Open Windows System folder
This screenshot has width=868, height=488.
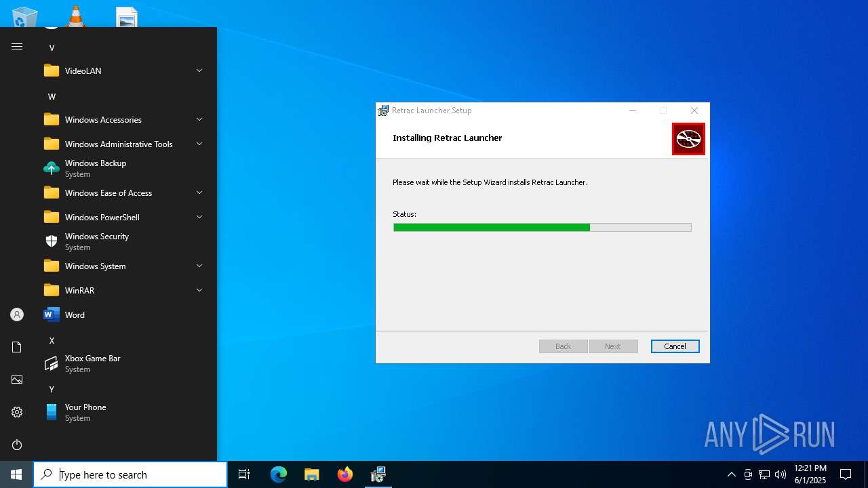coord(123,266)
